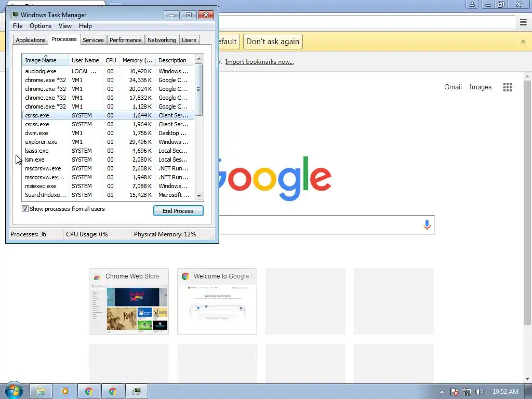Start voice search with the microphone icon
The height and width of the screenshot is (399, 532).
[427, 224]
